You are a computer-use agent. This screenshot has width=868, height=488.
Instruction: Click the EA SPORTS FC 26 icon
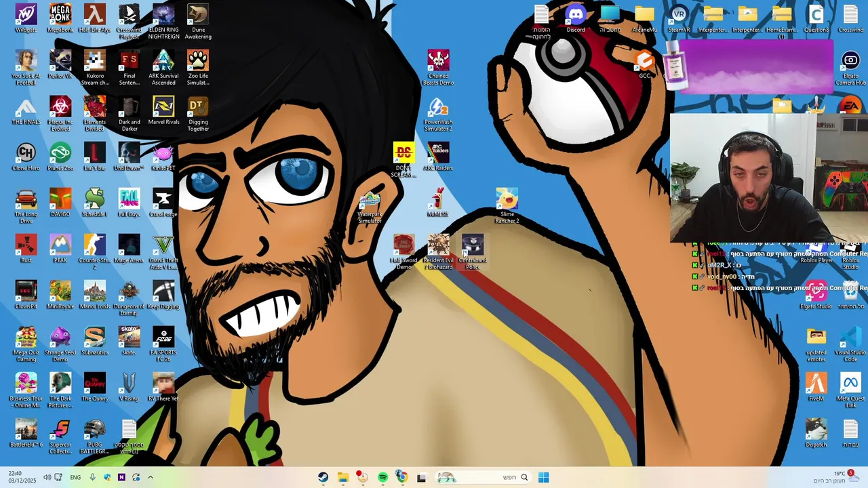click(163, 344)
